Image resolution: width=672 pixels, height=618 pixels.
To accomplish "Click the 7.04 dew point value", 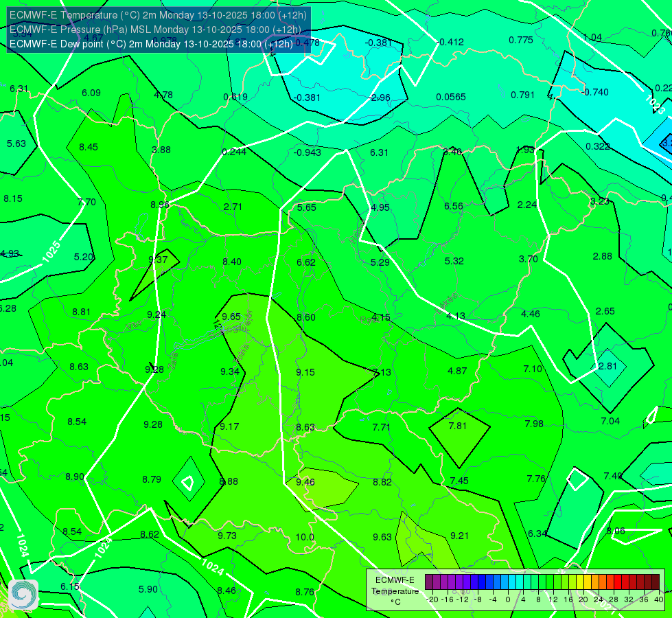I will [x=610, y=421].
